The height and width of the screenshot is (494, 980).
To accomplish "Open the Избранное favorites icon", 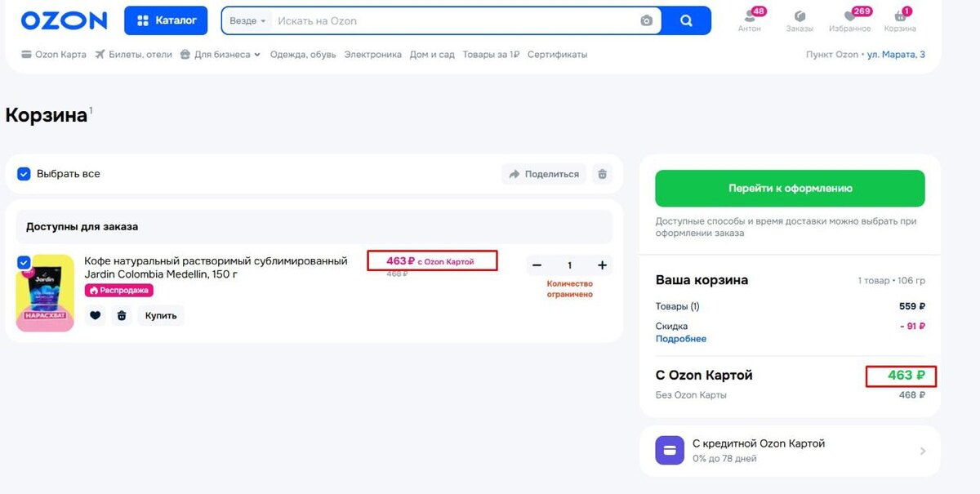I will 850,20.
